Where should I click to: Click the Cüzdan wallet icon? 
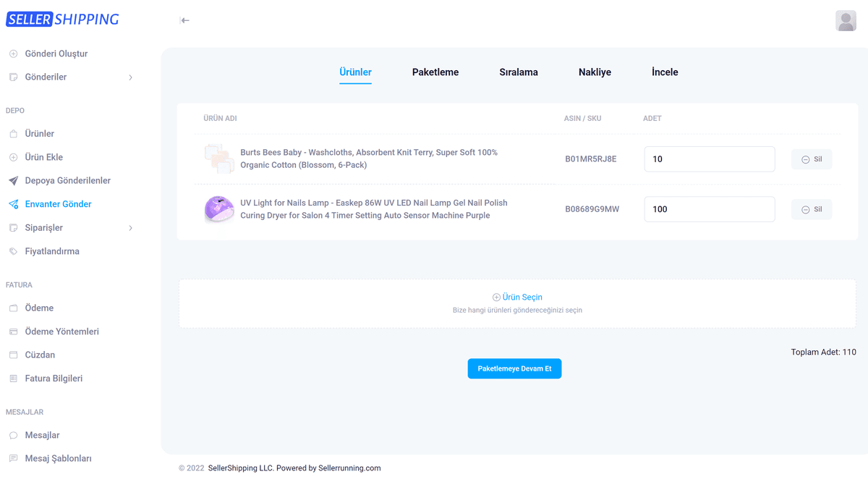point(13,355)
